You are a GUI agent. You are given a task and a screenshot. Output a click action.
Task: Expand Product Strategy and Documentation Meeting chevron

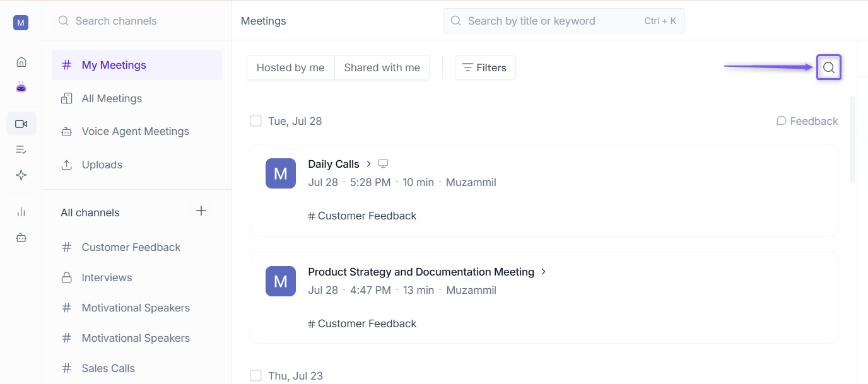pyautogui.click(x=544, y=272)
